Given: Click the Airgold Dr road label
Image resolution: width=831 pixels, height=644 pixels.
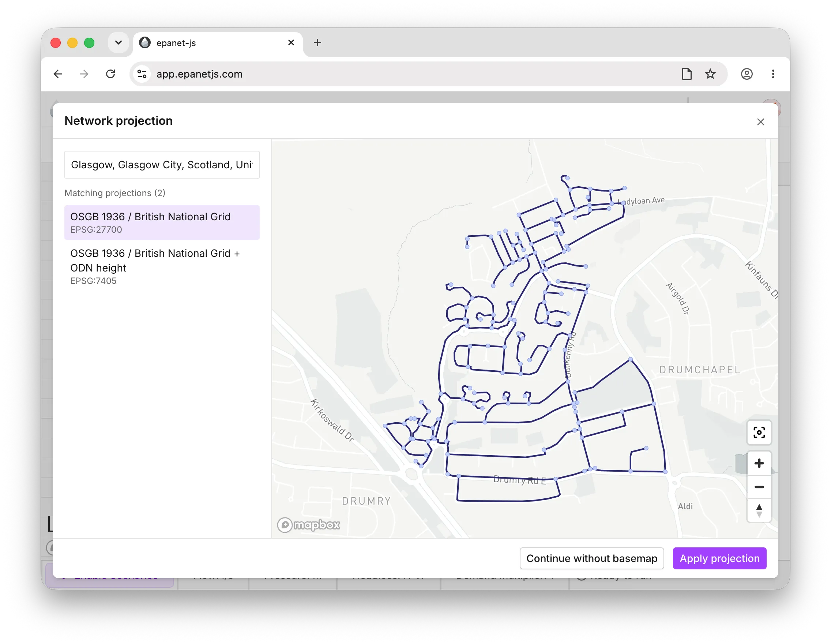Looking at the screenshot, I should click(x=677, y=299).
